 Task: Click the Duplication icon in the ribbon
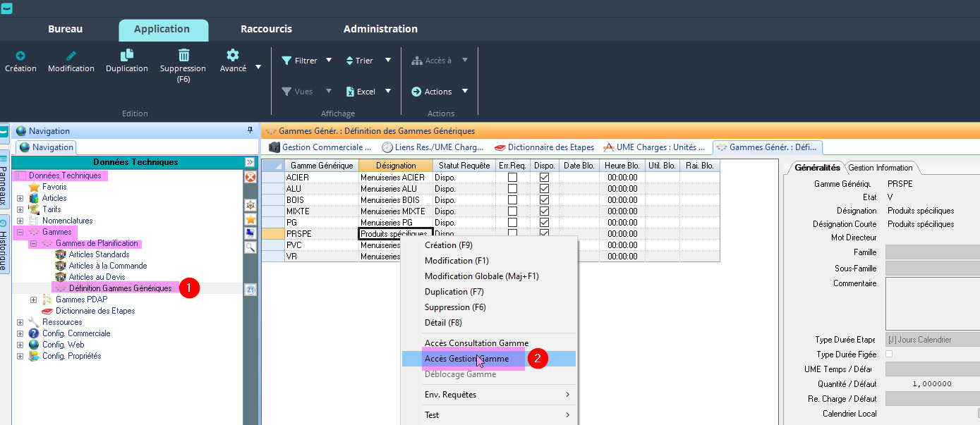pyautogui.click(x=127, y=56)
